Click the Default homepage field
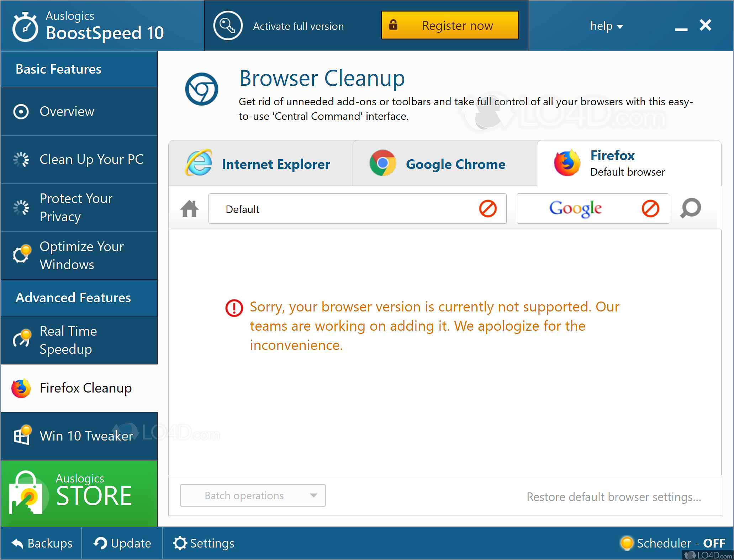734x560 pixels. (342, 209)
